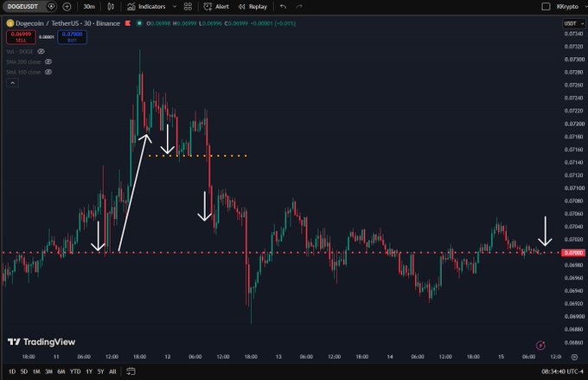Select the 3M date range

(48, 371)
